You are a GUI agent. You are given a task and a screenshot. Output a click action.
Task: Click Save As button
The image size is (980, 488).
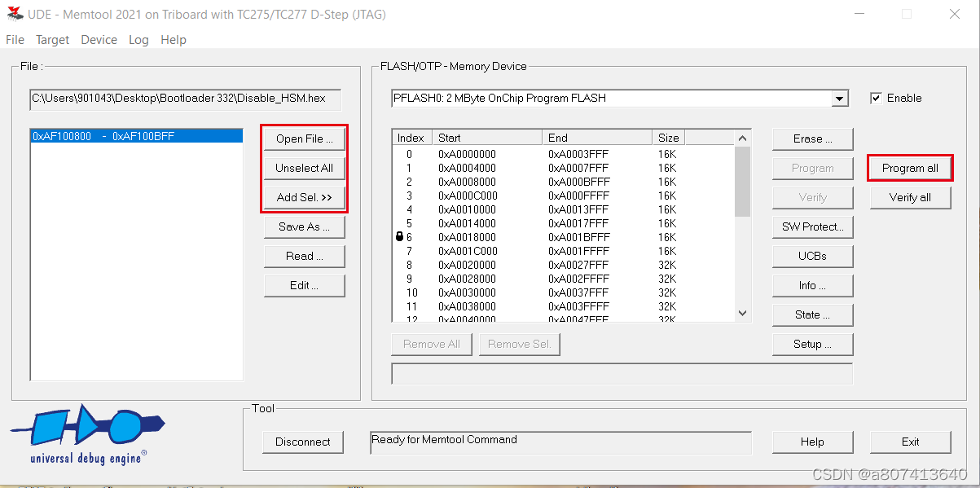(x=305, y=227)
